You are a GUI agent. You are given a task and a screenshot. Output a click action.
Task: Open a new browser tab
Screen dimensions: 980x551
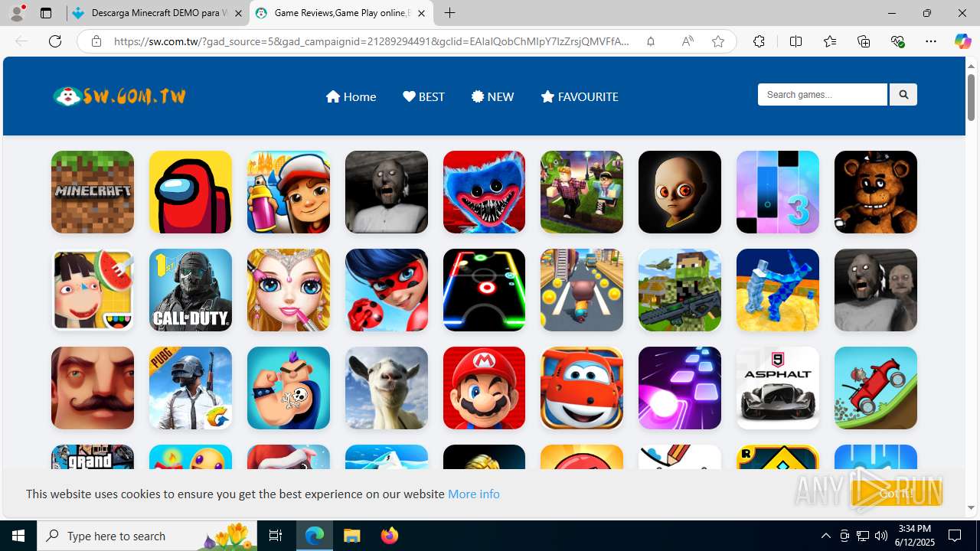point(450,13)
